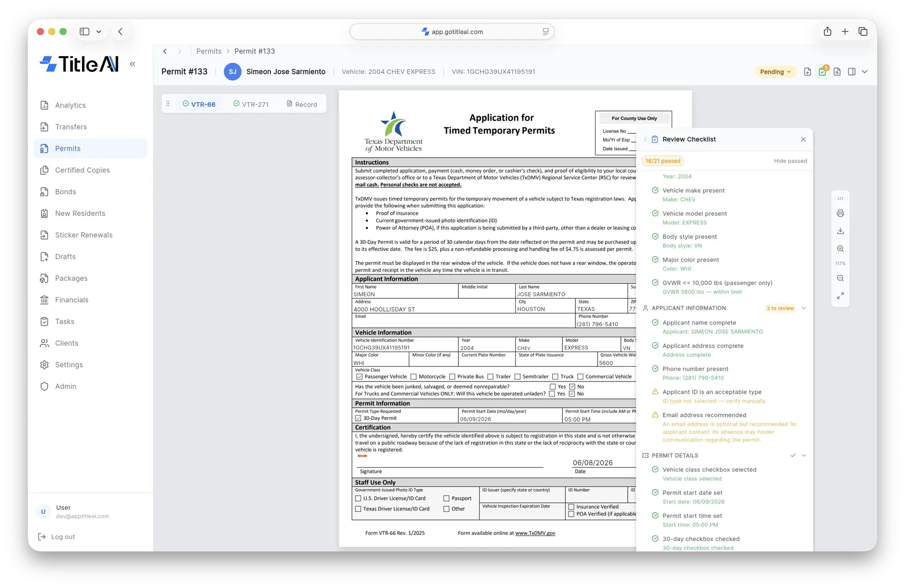The width and height of the screenshot is (905, 588).
Task: Open Financials in the sidebar
Action: pos(90,300)
